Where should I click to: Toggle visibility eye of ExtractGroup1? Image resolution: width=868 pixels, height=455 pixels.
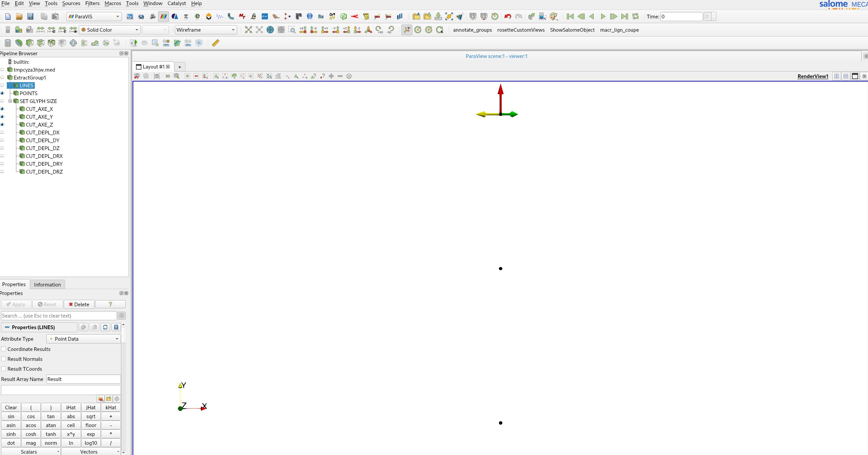[2, 77]
